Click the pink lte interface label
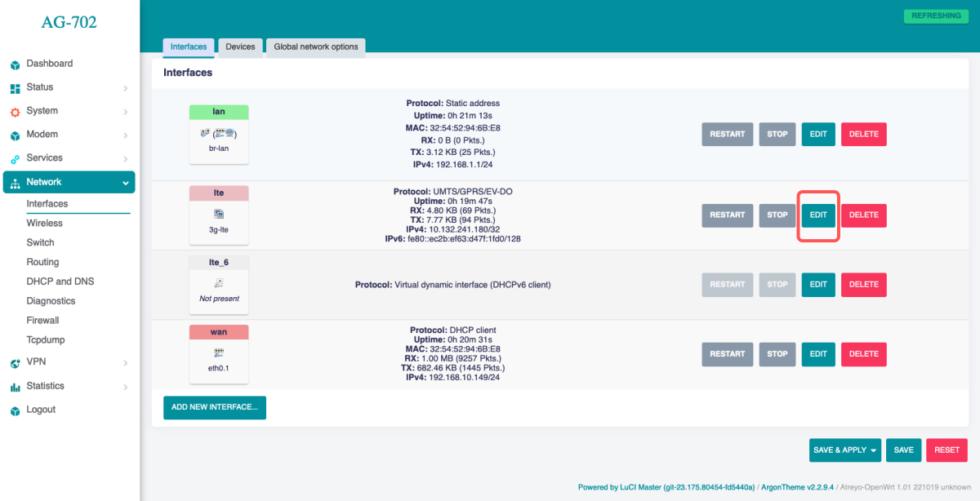The image size is (980, 501). 219,193
